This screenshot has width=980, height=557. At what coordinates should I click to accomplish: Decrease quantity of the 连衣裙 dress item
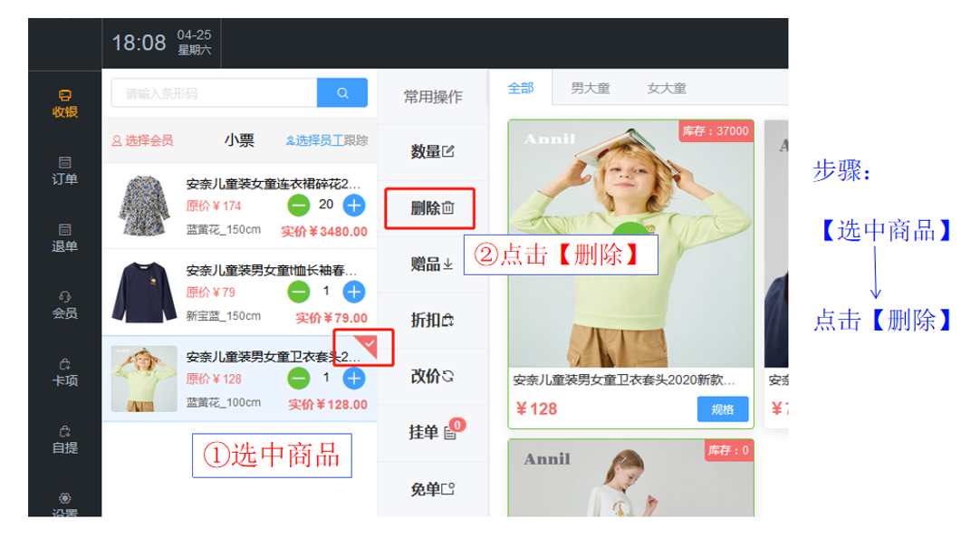coord(299,205)
